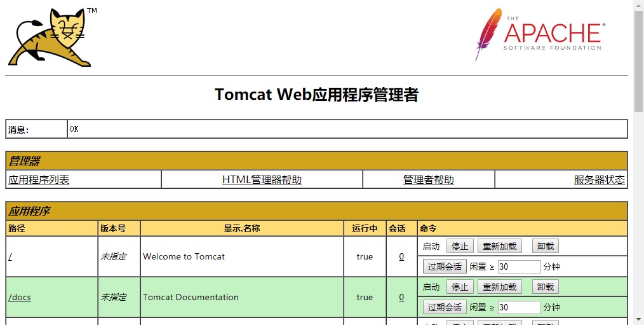Click the vertical scrollbar down arrow

(x=638, y=320)
